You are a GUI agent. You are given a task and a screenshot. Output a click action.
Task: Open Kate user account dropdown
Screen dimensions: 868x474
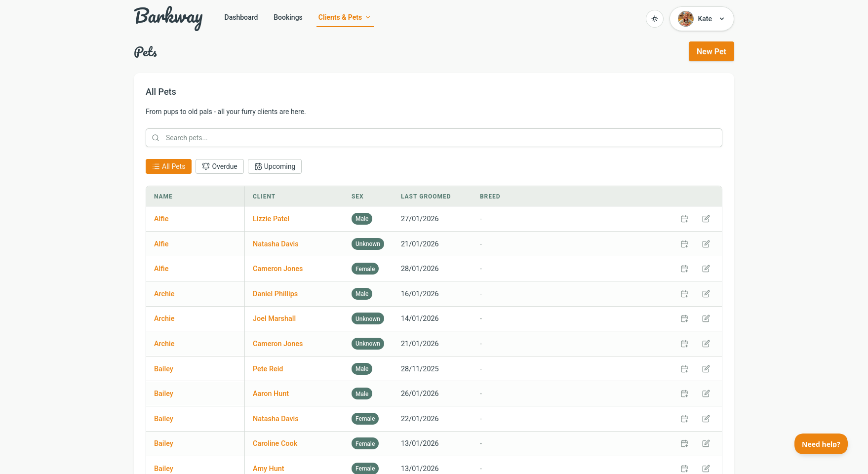pos(702,19)
